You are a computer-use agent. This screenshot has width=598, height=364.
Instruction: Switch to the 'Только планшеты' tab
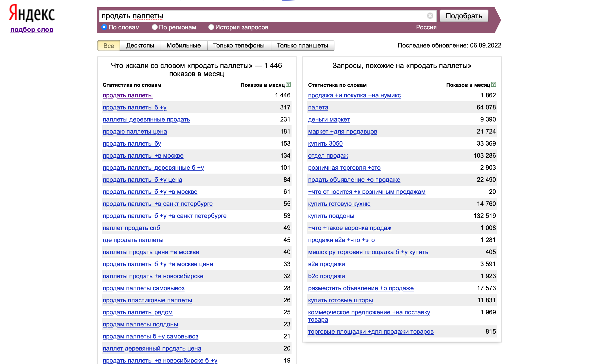pos(302,46)
